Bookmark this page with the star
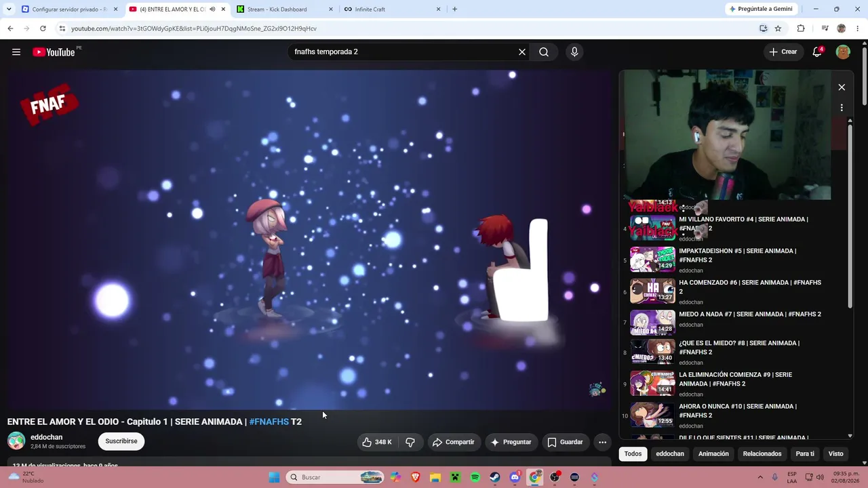868x488 pixels. tap(778, 28)
